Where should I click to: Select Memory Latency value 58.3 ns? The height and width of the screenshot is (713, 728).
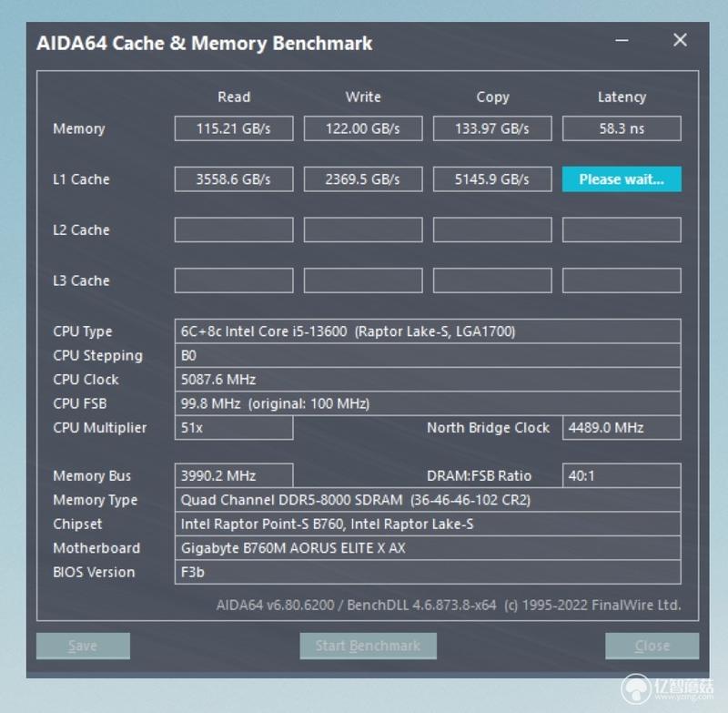[622, 128]
